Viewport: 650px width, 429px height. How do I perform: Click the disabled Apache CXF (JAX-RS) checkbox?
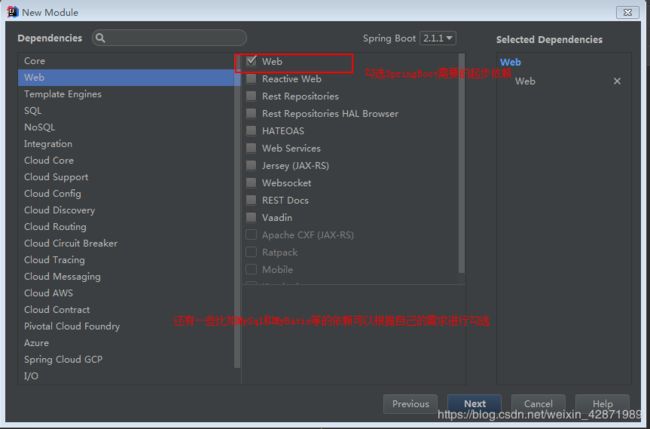(251, 235)
